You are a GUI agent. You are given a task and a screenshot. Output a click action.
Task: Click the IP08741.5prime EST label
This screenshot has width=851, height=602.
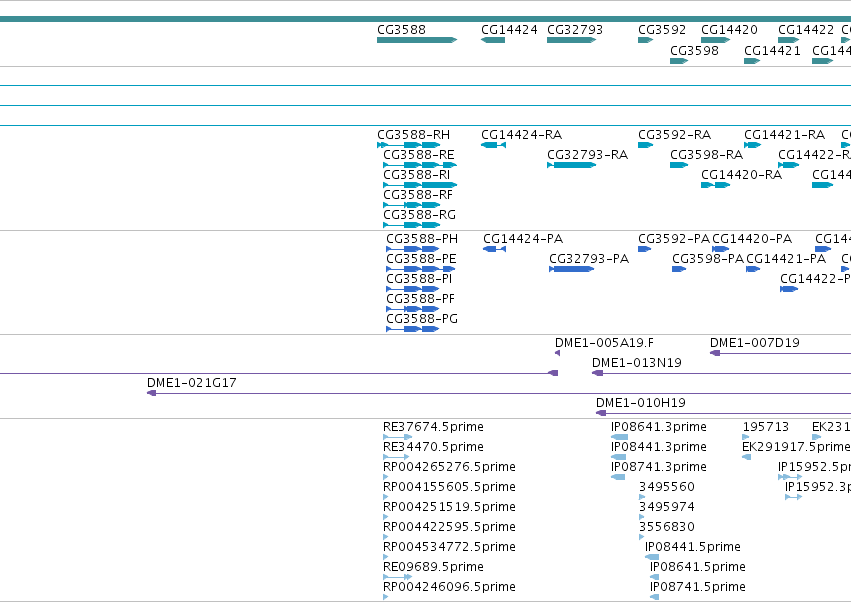(x=698, y=587)
